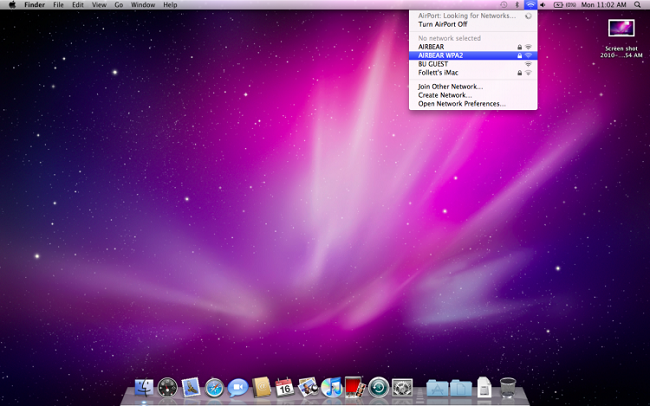Launch Safari from the Dock
Image resolution: width=650 pixels, height=406 pixels.
[x=214, y=388]
